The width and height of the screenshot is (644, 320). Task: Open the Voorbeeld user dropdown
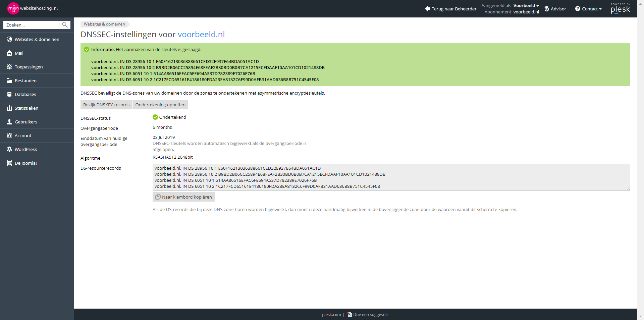click(x=526, y=5)
